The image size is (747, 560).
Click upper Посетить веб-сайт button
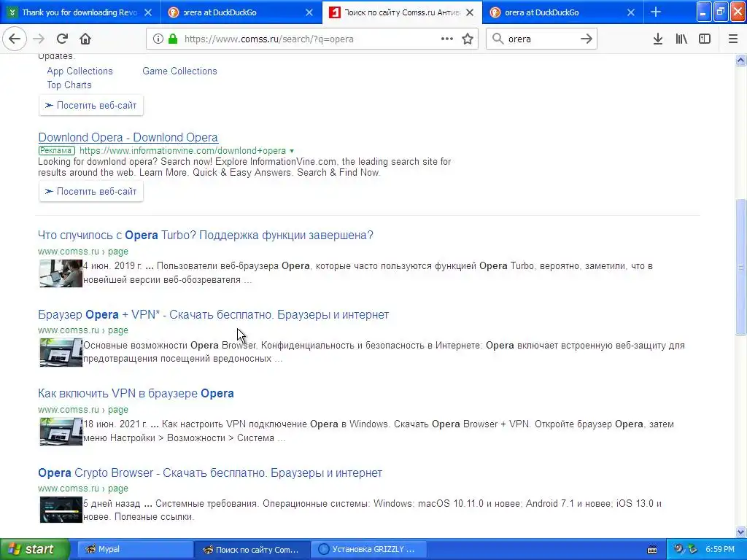(x=91, y=105)
